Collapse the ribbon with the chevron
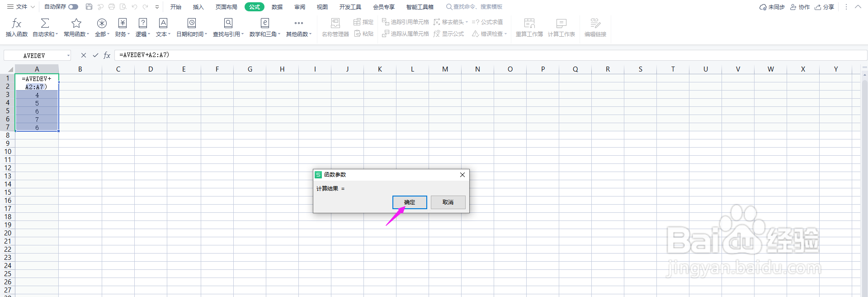Screen dimensions: 868x297 (858, 7)
